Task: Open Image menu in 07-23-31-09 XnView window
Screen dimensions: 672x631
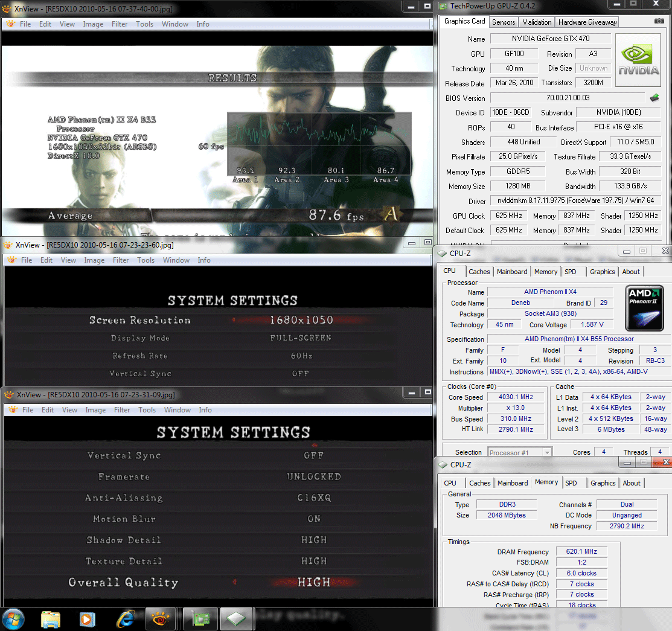Action: tap(95, 410)
